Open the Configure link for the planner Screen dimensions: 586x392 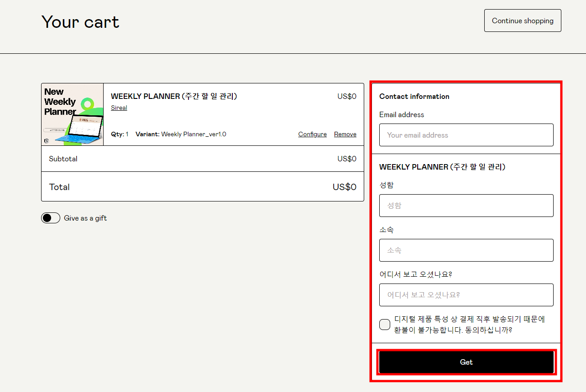312,134
